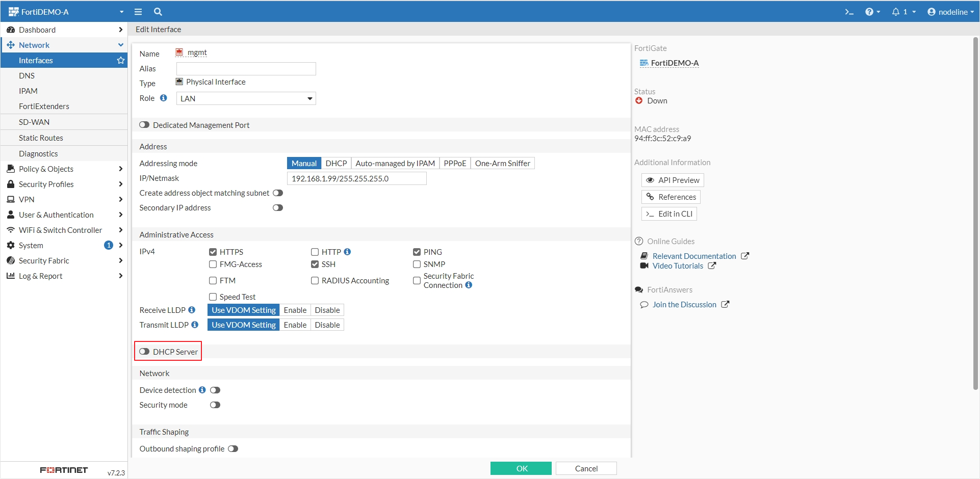Click the Security Fabric sidebar icon
Image resolution: width=980 pixels, height=479 pixels.
tap(11, 260)
